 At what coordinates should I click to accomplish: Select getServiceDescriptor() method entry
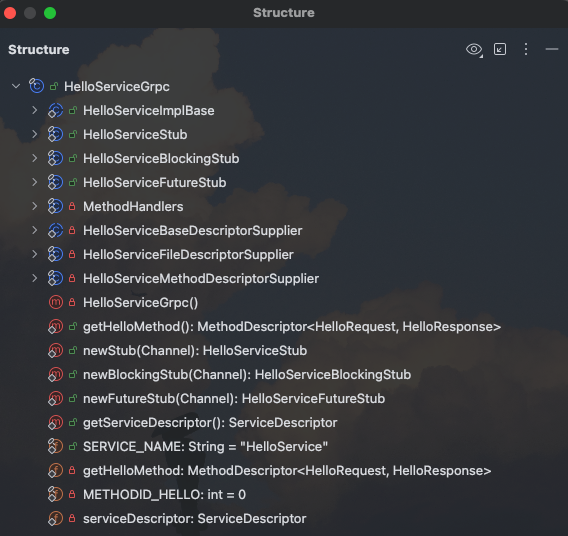(x=210, y=422)
